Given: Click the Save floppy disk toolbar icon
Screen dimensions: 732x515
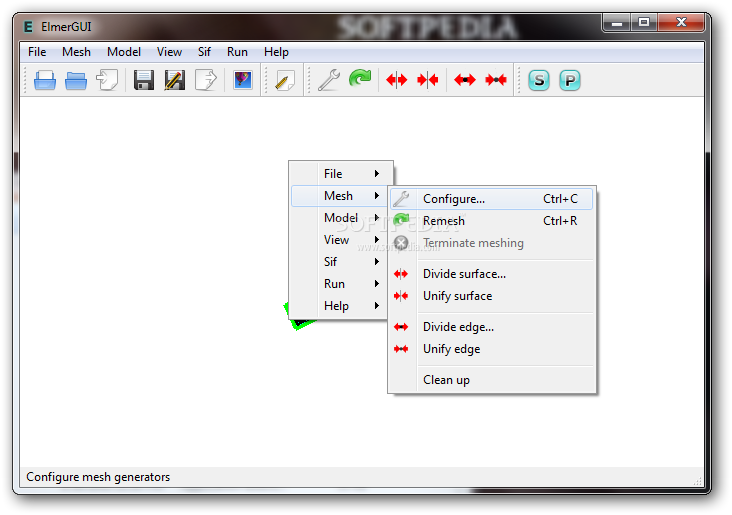Looking at the screenshot, I should coord(144,80).
